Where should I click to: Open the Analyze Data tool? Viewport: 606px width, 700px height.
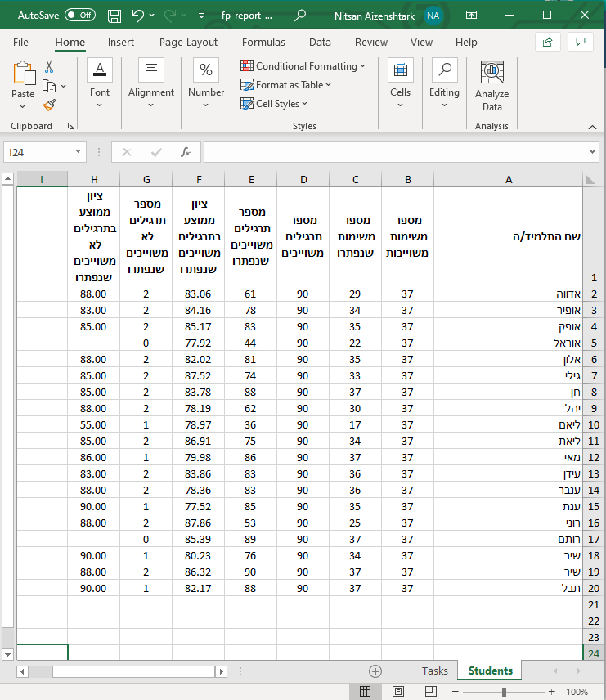click(492, 86)
